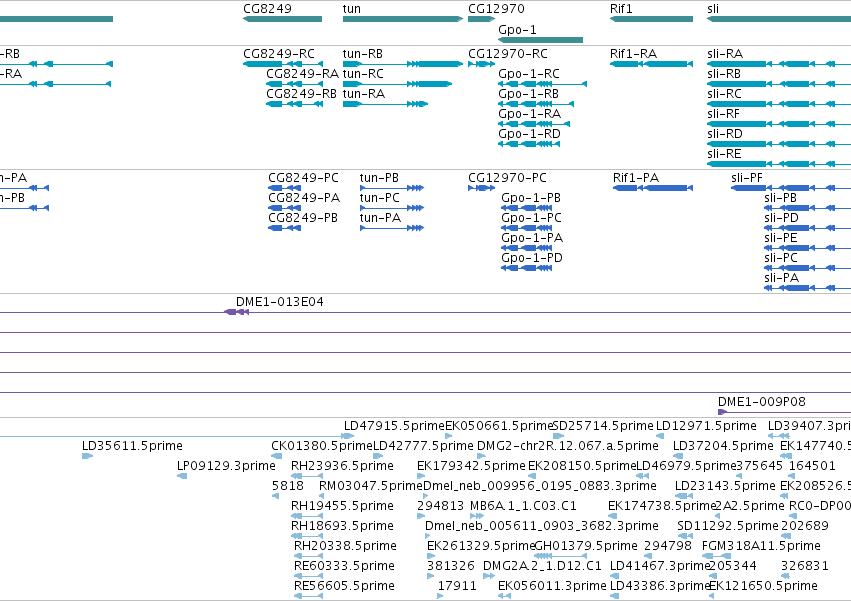Image resolution: width=851 pixels, height=601 pixels.
Task: Select protein CG8249-PA
Action: pyautogui.click(x=284, y=208)
